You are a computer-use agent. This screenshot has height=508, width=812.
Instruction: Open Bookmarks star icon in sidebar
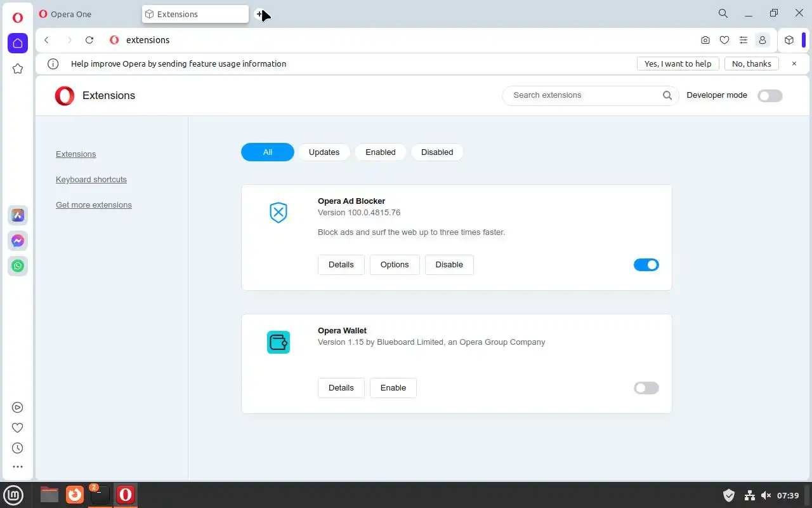point(18,69)
